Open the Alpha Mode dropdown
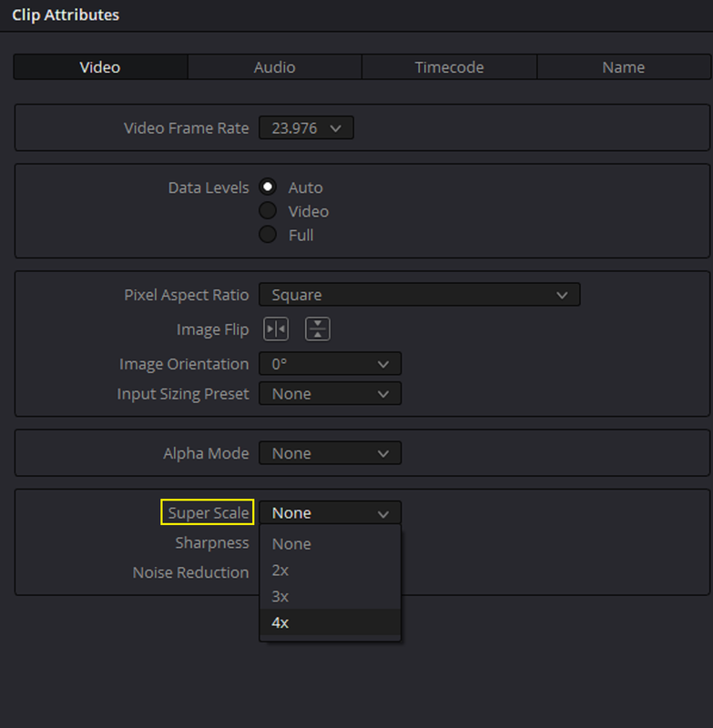This screenshot has width=713, height=728. 330,453
